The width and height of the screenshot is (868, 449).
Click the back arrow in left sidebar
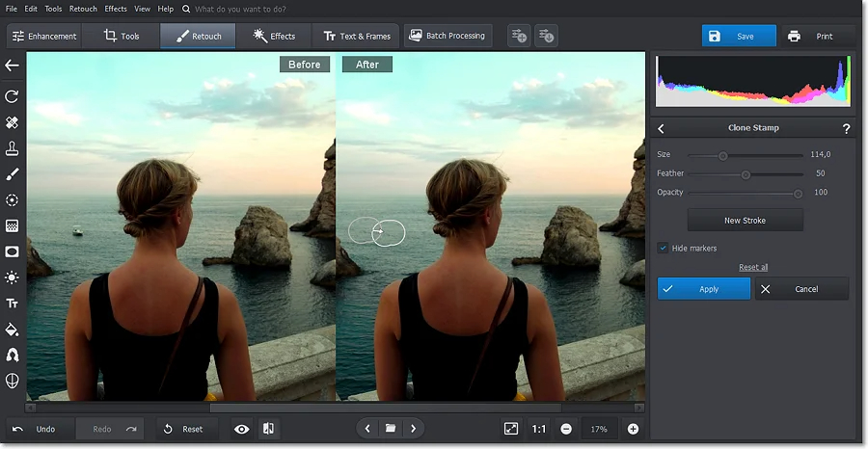(x=13, y=66)
